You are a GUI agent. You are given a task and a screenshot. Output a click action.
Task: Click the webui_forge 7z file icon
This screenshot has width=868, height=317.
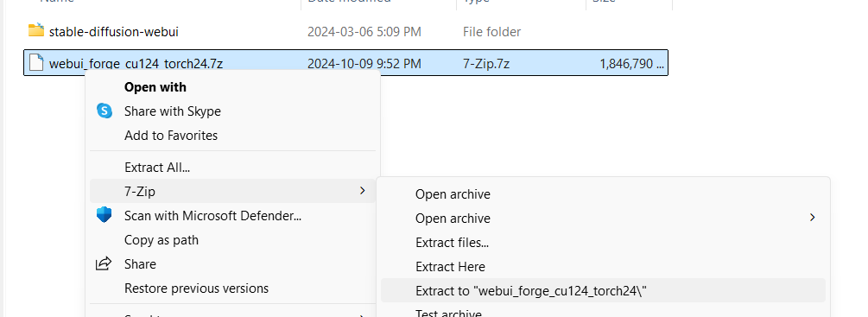36,63
